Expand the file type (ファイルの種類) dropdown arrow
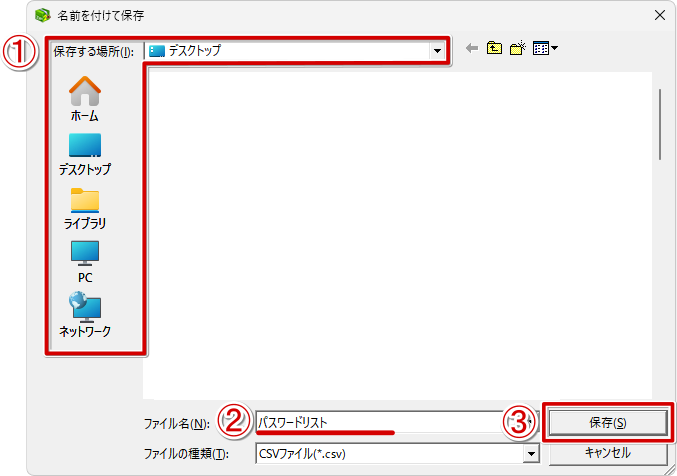The image size is (677, 476). 531,454
